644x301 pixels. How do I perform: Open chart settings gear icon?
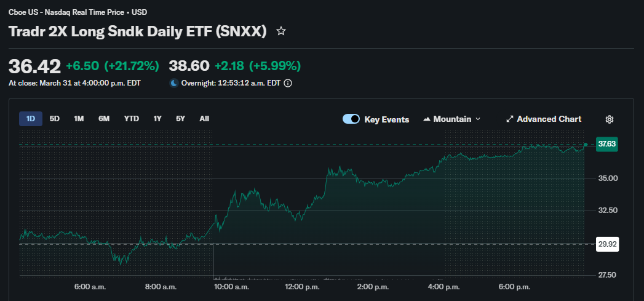tap(610, 119)
